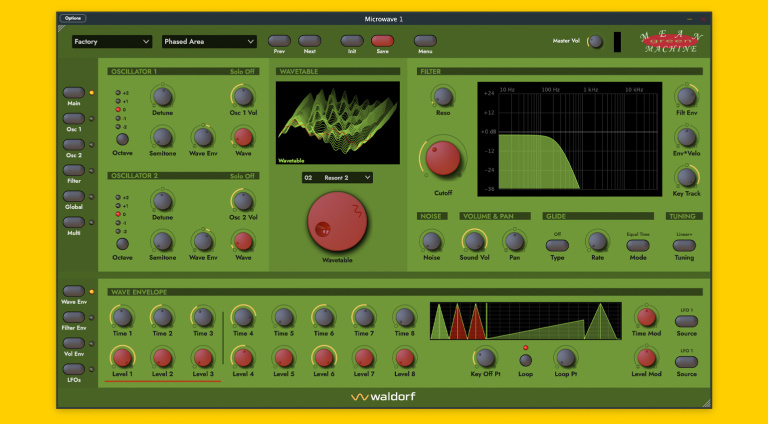Open the Factory bank dropdown
This screenshot has width=768, height=424.
pos(111,42)
